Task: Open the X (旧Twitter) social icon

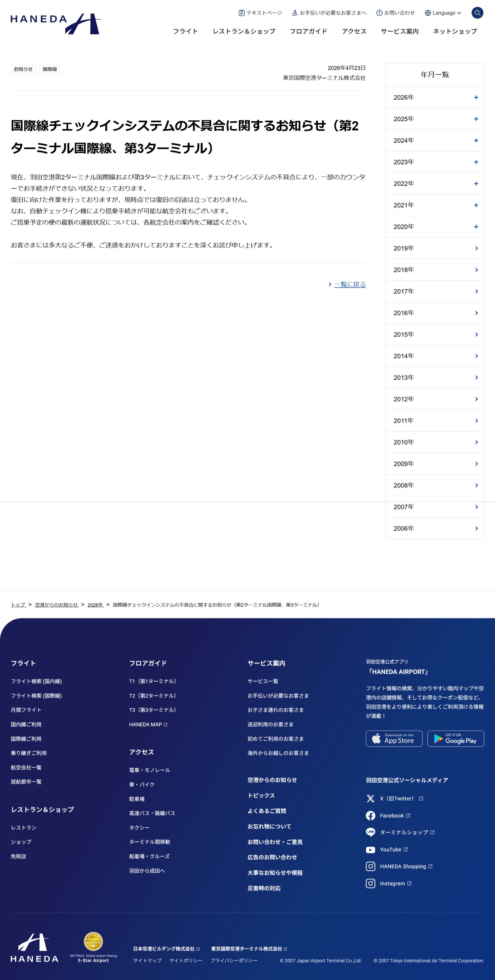Action: pyautogui.click(x=370, y=798)
